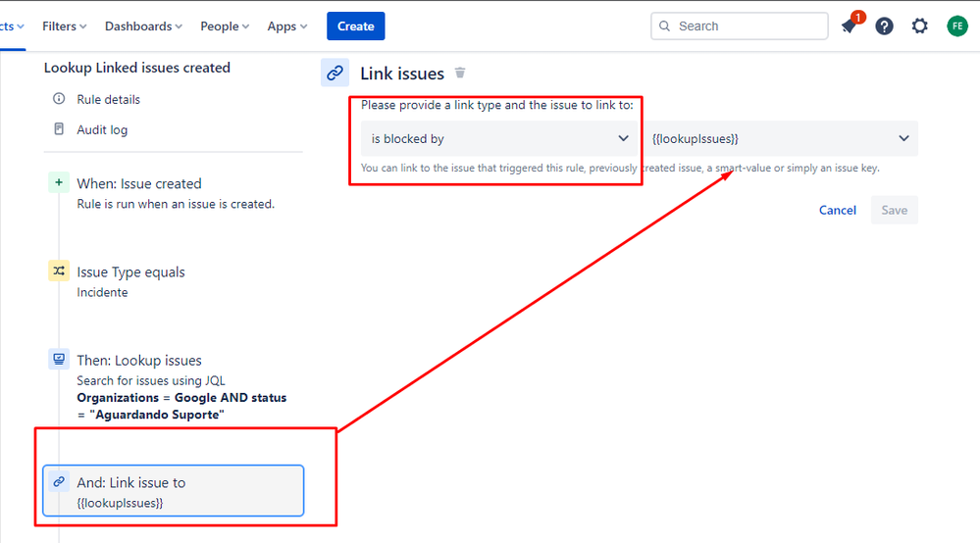Click the Lookup issues action icon
The image size is (980, 543).
pos(59,360)
